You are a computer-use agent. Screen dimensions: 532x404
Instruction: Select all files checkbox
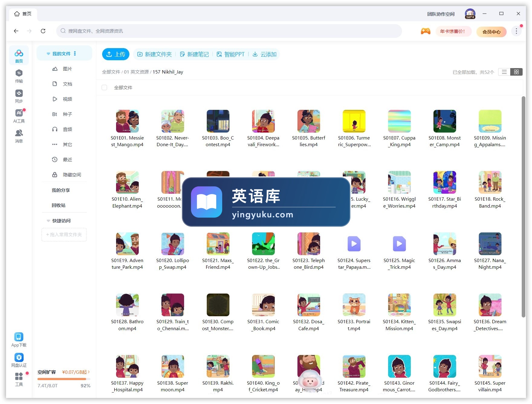tap(104, 87)
